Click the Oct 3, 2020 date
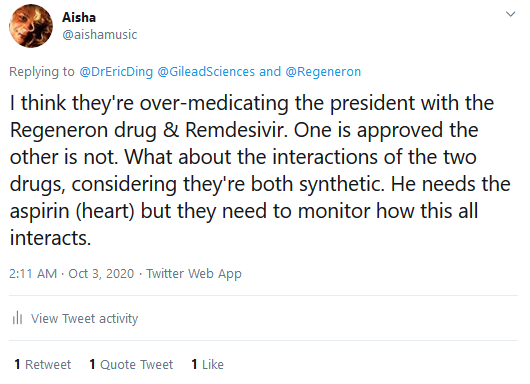The image size is (530, 384). 101,273
